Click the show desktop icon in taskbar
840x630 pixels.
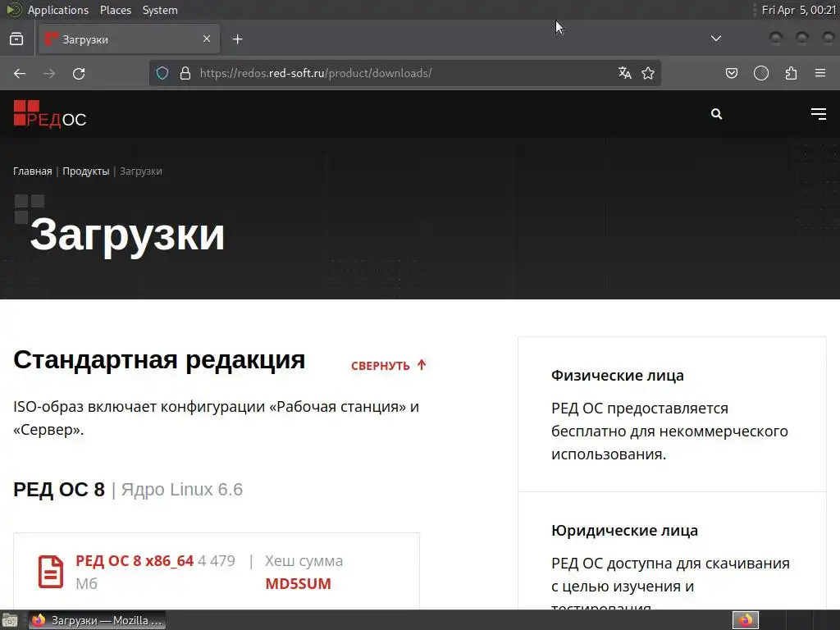(x=10, y=620)
